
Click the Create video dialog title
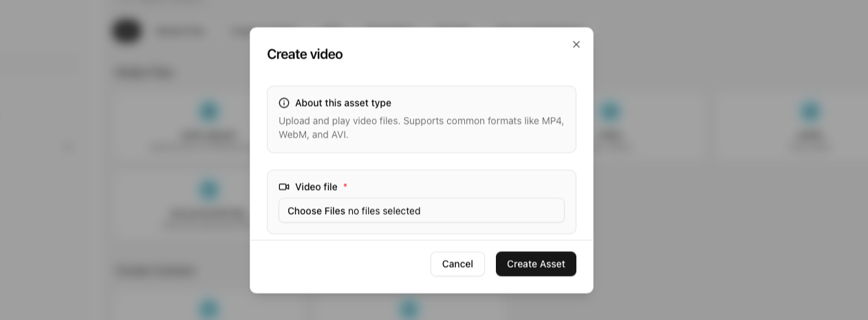point(305,54)
